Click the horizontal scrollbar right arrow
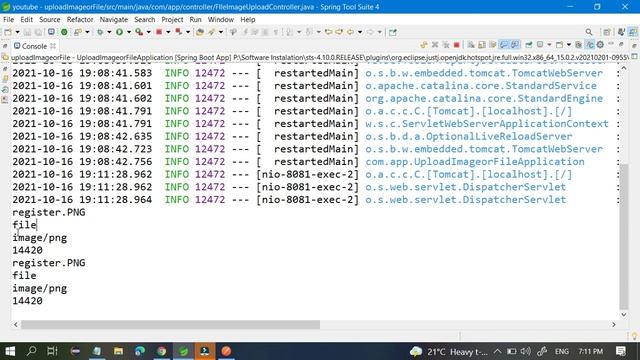The width and height of the screenshot is (640, 360). coord(613,324)
